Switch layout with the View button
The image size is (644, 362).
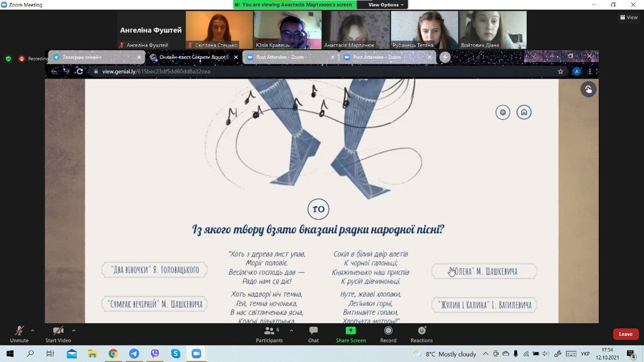click(x=629, y=17)
